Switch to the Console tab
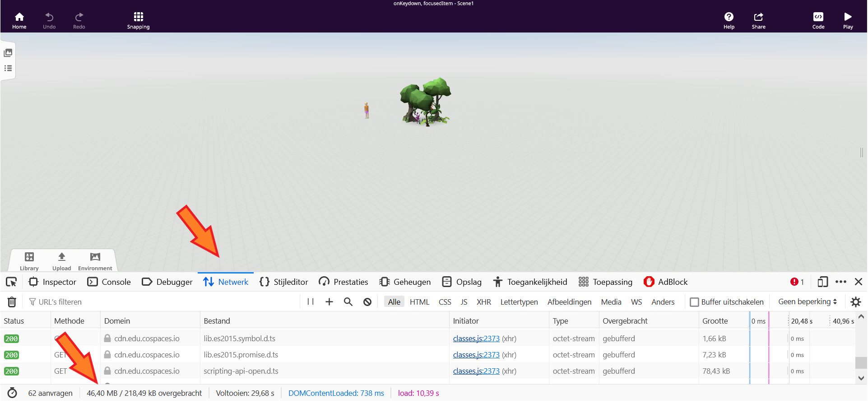 pos(109,282)
